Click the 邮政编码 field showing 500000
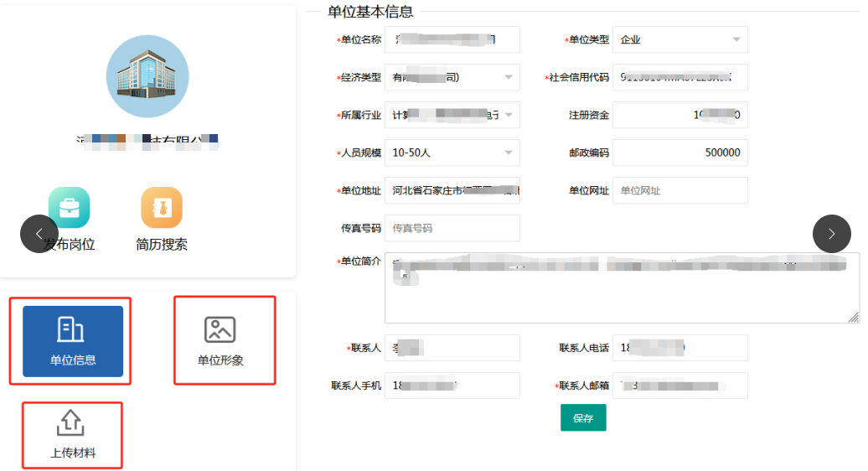 (x=679, y=153)
